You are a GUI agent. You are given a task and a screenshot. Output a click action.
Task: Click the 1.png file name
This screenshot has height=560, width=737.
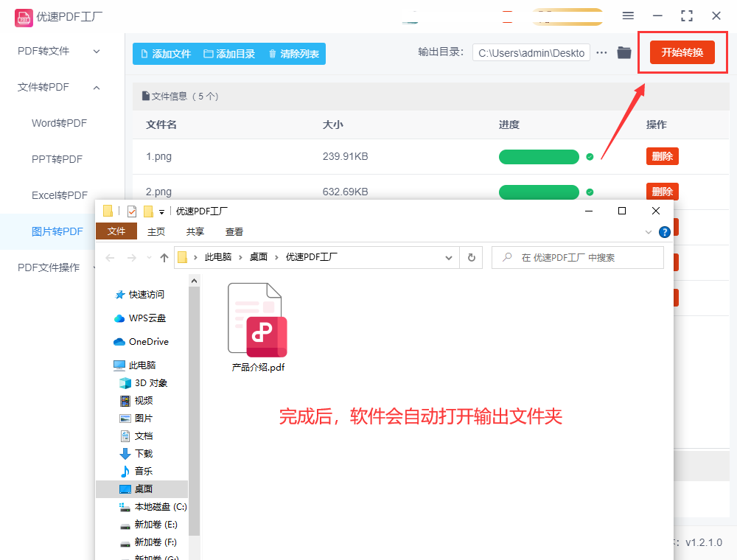(x=159, y=156)
